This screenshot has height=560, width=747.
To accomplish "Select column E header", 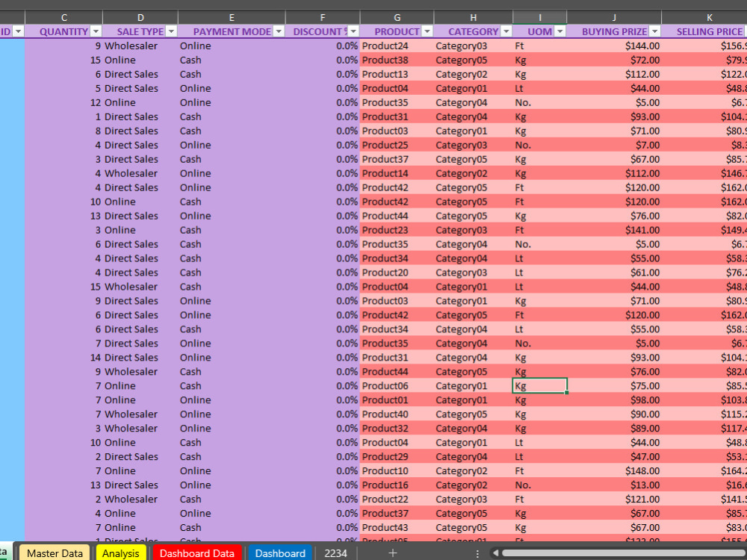I will (x=232, y=18).
